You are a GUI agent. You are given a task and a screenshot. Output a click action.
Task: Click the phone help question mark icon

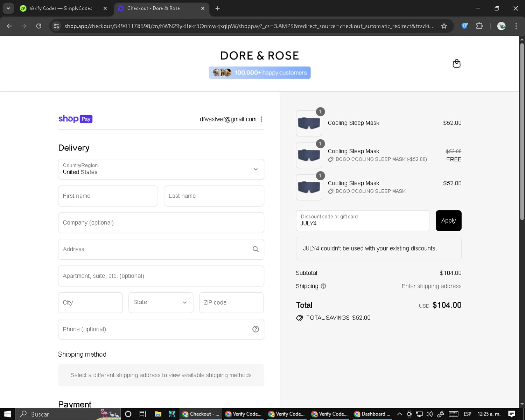click(x=255, y=329)
